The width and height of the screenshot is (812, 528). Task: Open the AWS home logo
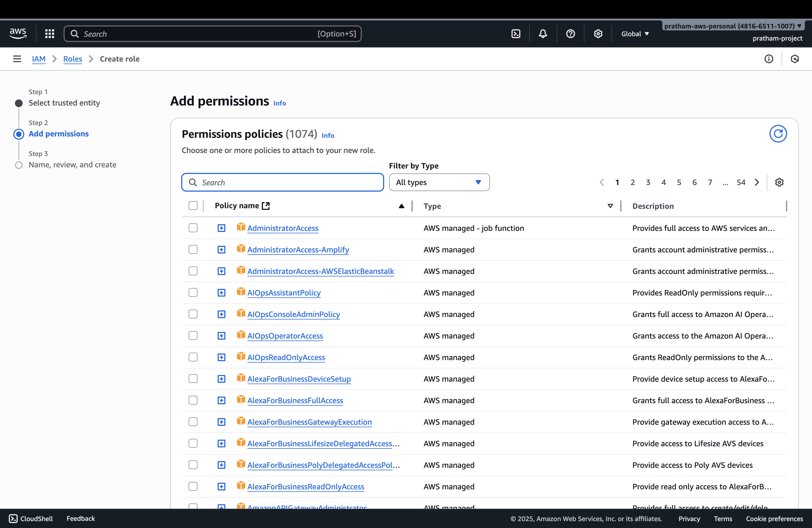point(18,33)
